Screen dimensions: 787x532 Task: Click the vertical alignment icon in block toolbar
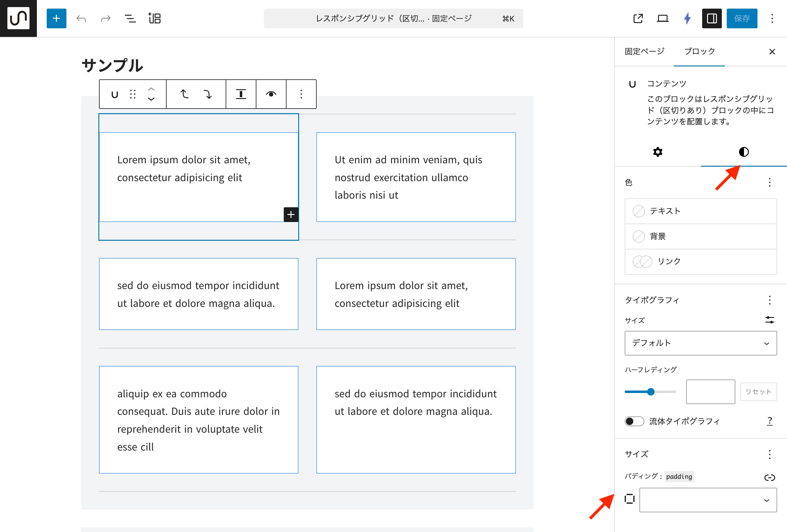(240, 94)
